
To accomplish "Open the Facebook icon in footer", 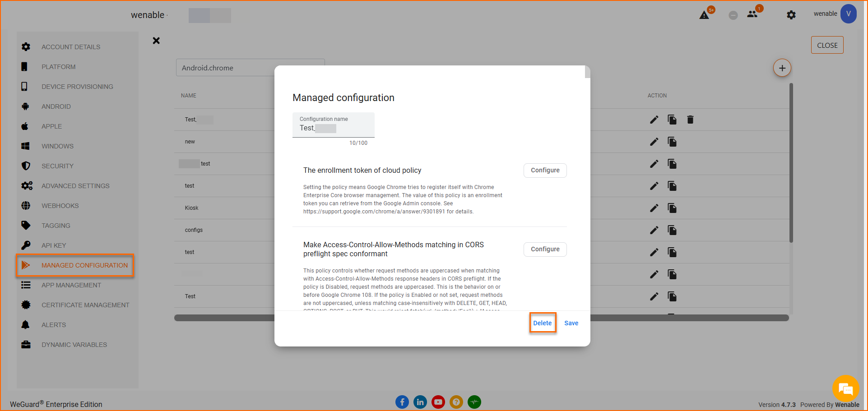I will (x=402, y=402).
